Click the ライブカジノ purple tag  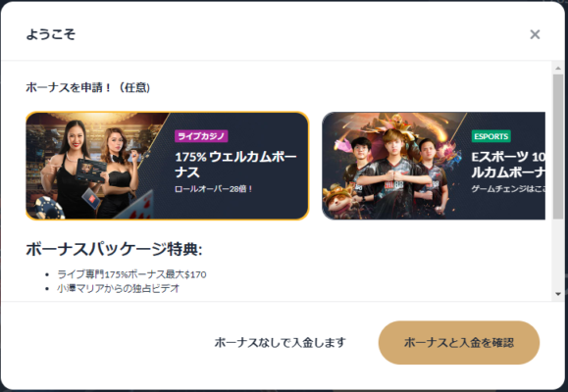pos(201,136)
